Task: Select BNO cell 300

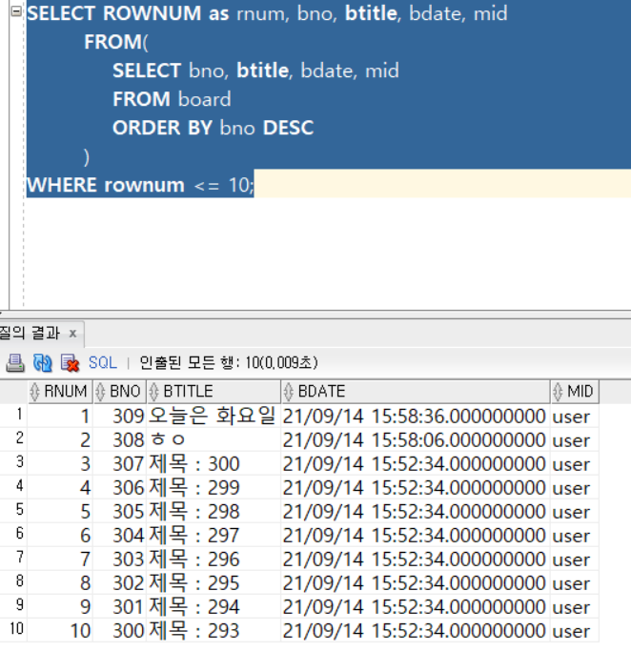Action: pos(119,630)
